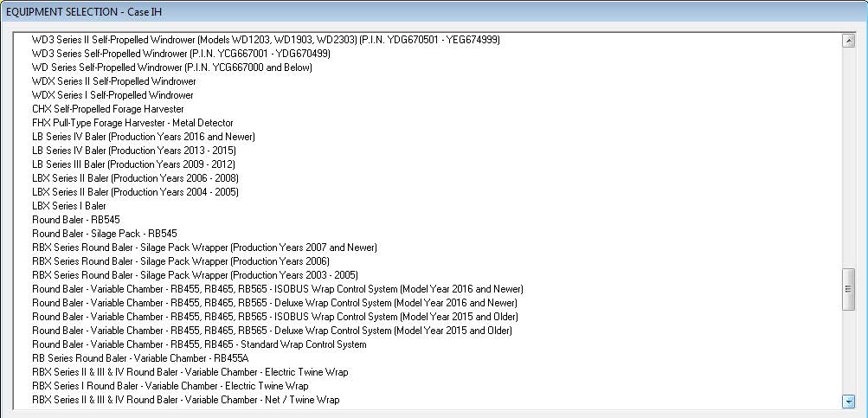Select Round Baler - RB545 entry
868x418 pixels.
(76, 220)
